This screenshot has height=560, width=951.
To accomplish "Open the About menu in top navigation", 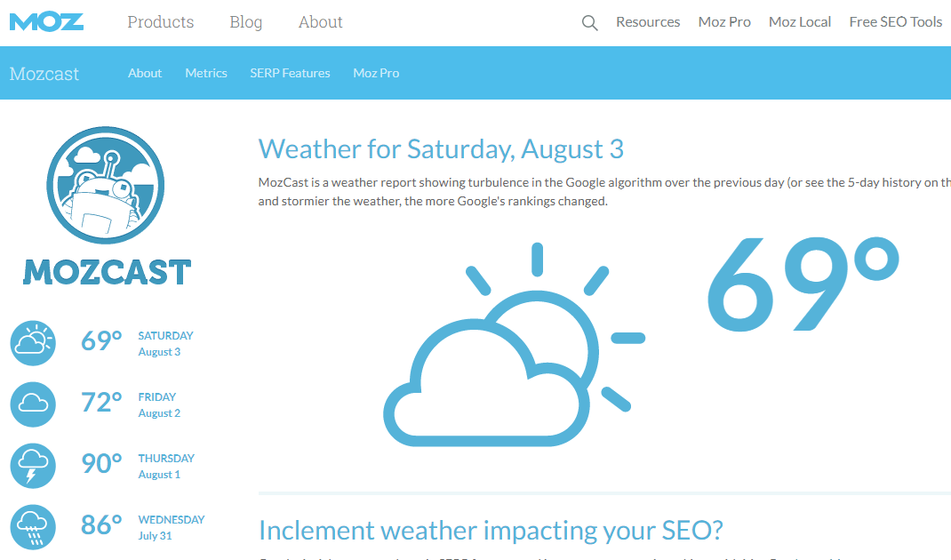I will 320,22.
